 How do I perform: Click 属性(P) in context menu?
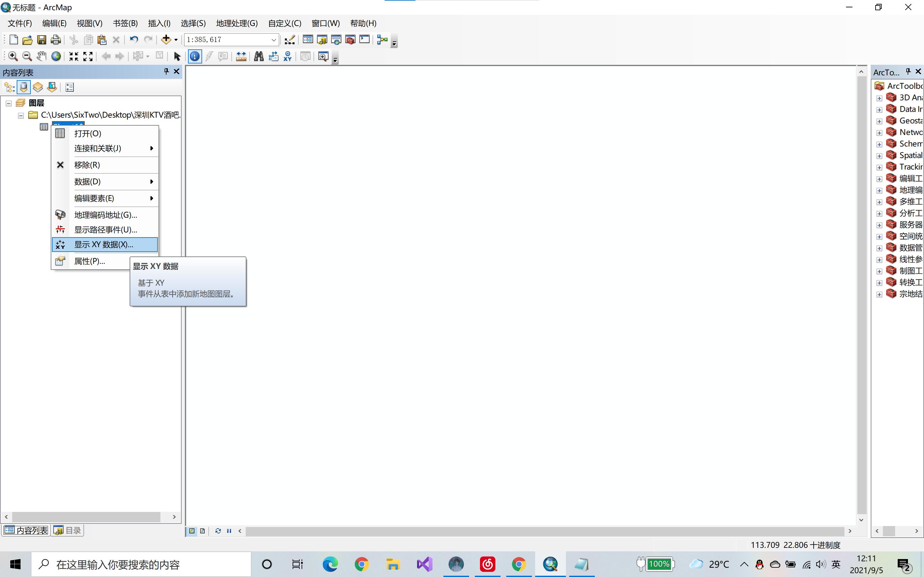click(x=89, y=261)
